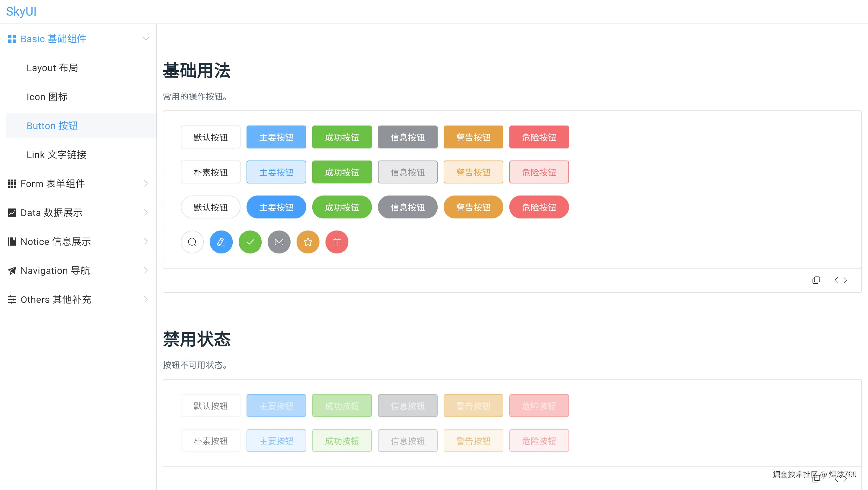Click the SkyUI logo link

tap(21, 11)
